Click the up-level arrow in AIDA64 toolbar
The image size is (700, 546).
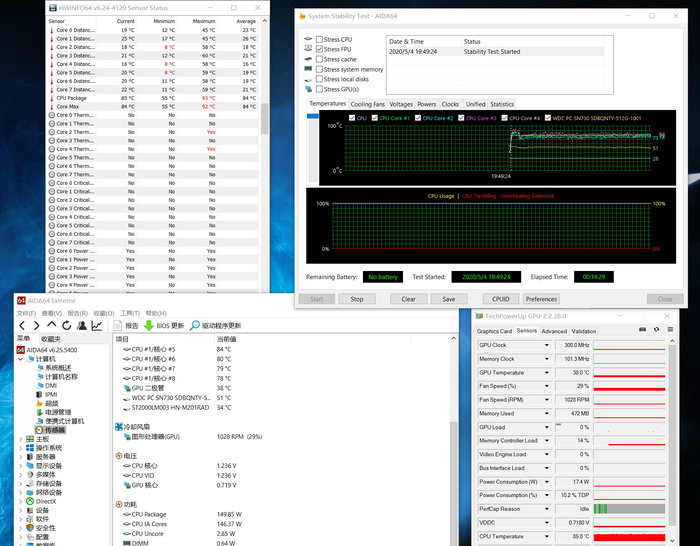(52, 325)
